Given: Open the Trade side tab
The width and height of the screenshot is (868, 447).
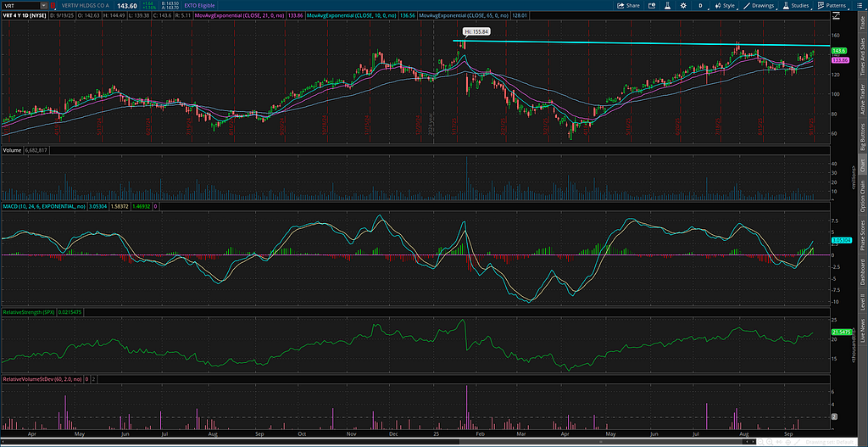Looking at the screenshot, I should (862, 21).
